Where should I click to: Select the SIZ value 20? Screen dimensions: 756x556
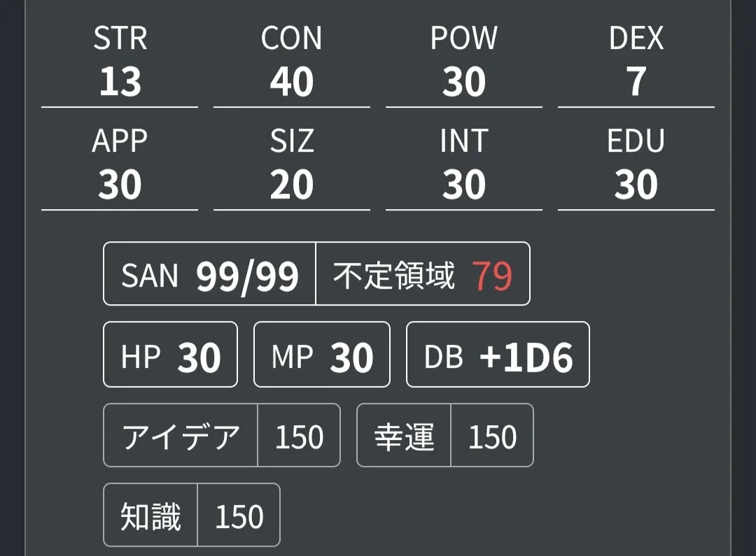point(292,185)
